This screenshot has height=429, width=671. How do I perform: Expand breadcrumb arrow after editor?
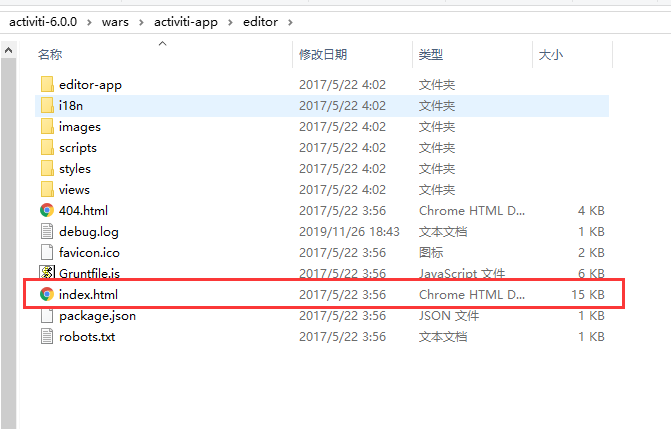[290, 22]
